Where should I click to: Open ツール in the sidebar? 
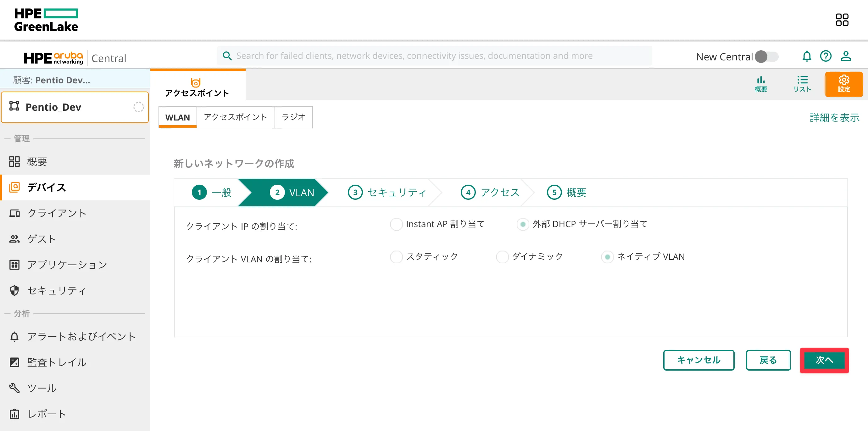[x=42, y=388]
